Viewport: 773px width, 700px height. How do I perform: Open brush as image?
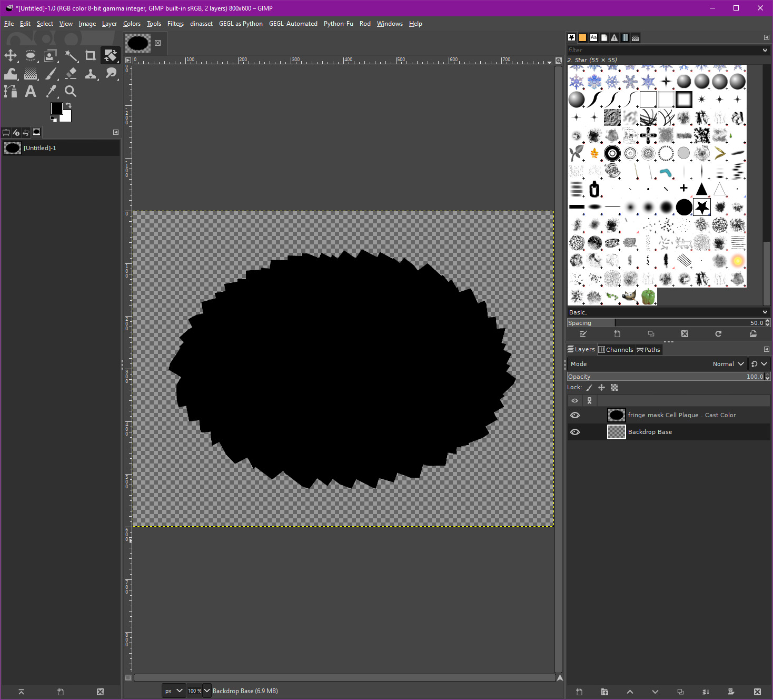[753, 334]
